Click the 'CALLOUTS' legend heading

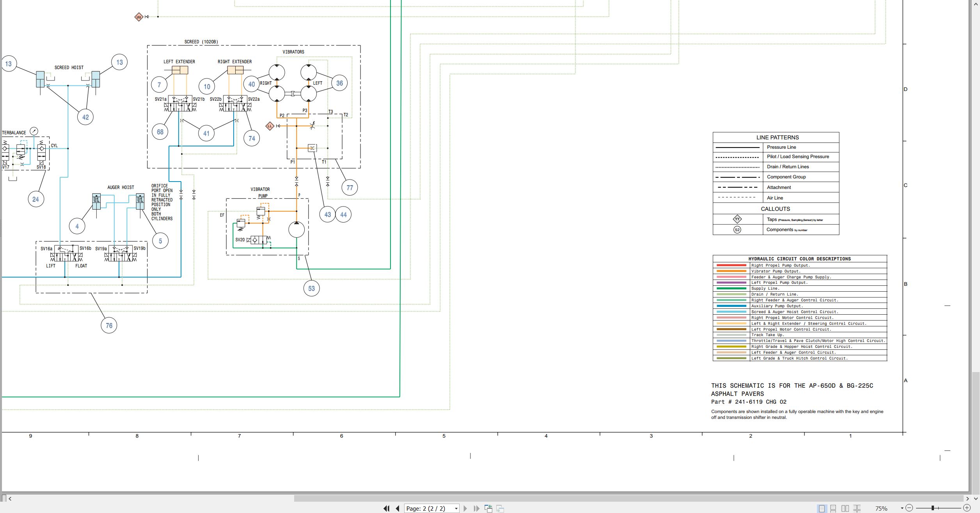pos(775,209)
